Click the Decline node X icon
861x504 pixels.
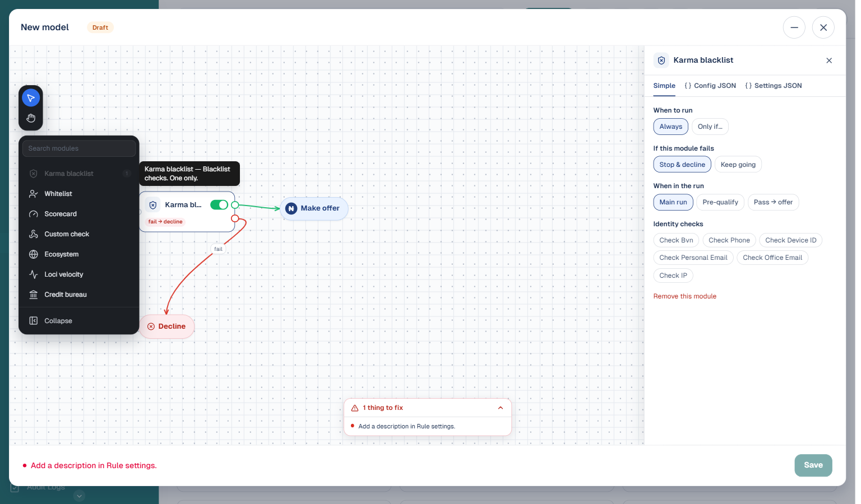pos(151,326)
